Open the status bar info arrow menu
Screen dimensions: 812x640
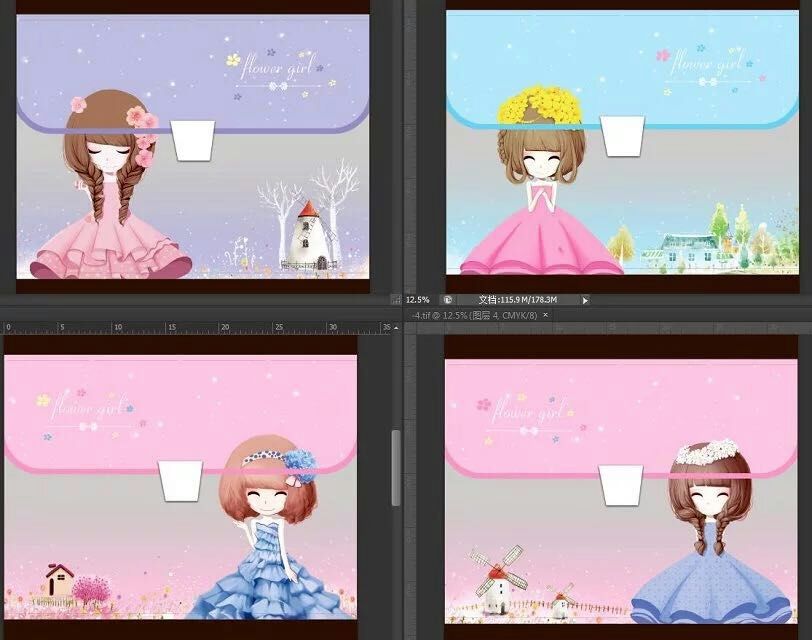[x=585, y=299]
